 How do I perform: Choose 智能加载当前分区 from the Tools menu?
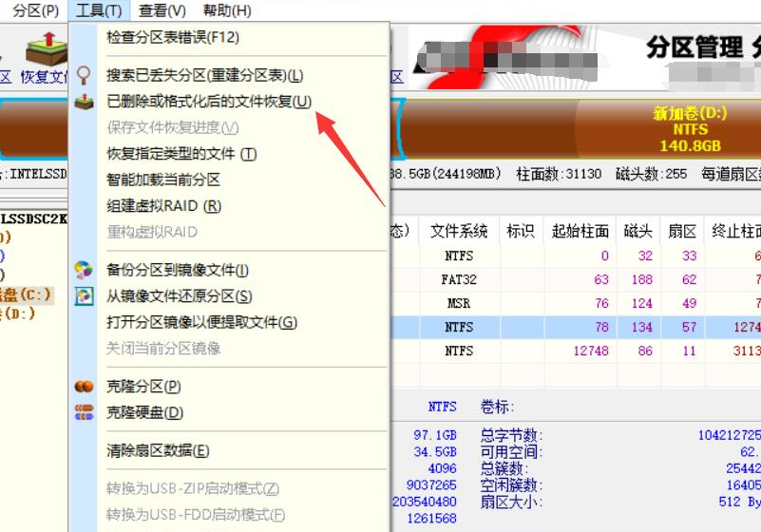163,180
